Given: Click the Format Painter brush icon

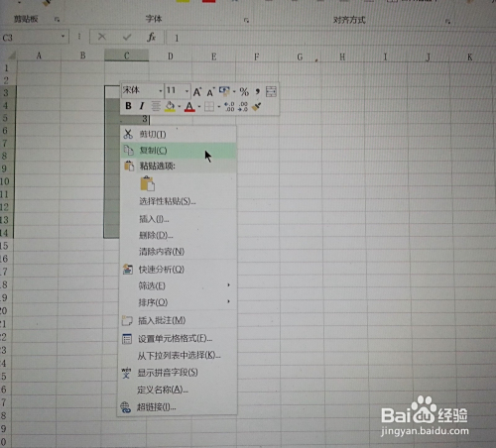Looking at the screenshot, I should pyautogui.click(x=257, y=106).
